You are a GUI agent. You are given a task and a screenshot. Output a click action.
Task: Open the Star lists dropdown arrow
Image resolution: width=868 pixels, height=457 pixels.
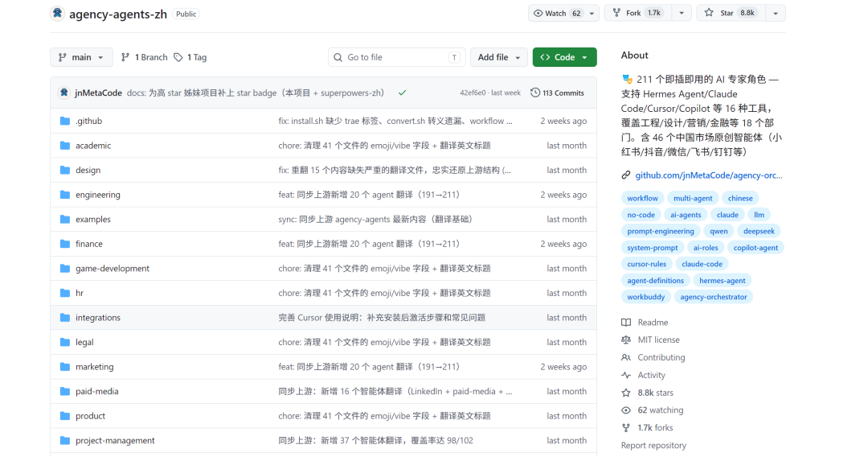tap(776, 14)
